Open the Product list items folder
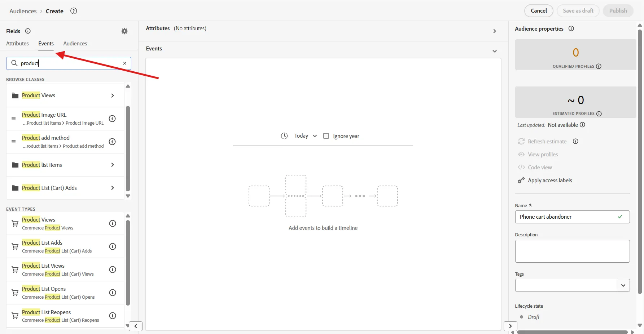 pos(65,165)
